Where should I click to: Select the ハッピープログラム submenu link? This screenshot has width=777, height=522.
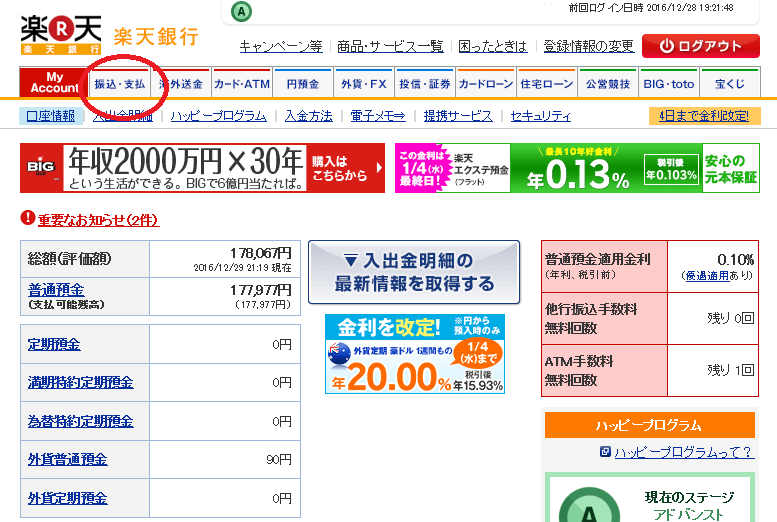[219, 116]
